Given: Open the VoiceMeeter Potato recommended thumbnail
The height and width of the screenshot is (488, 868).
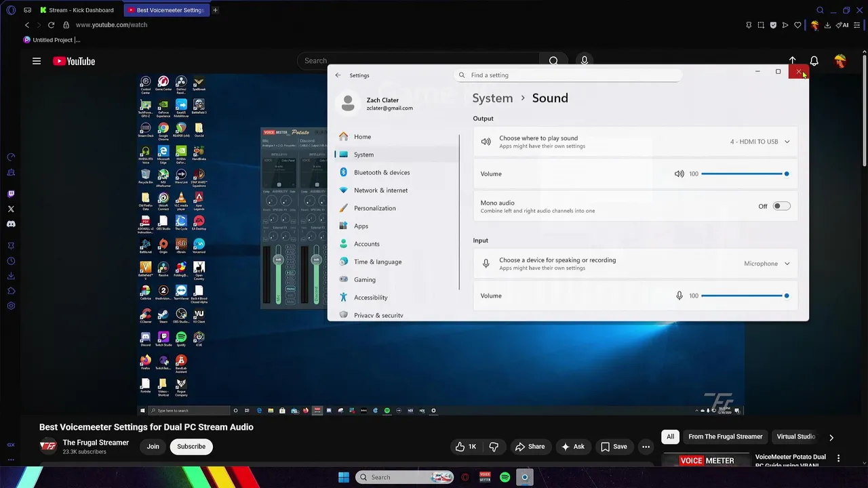Looking at the screenshot, I should click(x=706, y=460).
